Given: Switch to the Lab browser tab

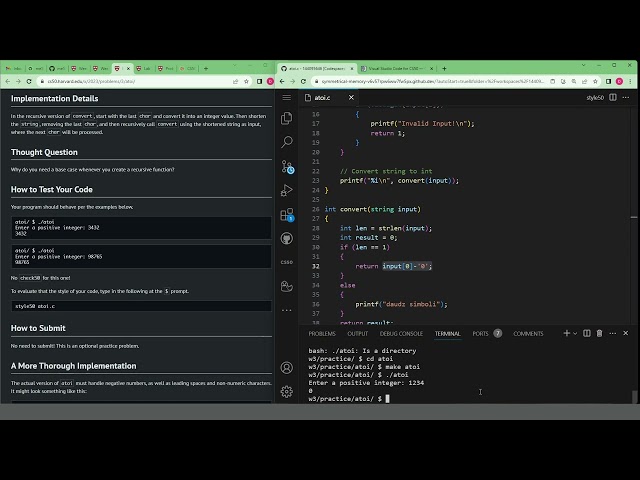Looking at the screenshot, I should [x=143, y=69].
